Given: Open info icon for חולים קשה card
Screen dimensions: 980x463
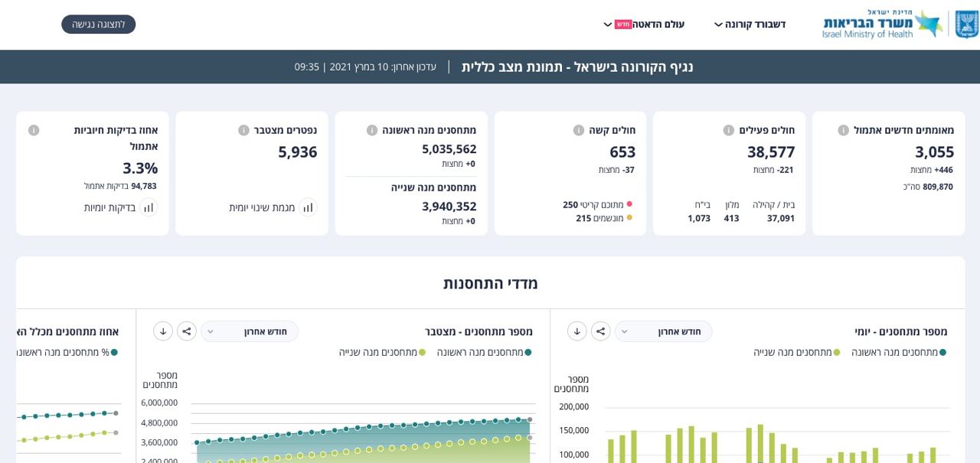Looking at the screenshot, I should (x=579, y=130).
